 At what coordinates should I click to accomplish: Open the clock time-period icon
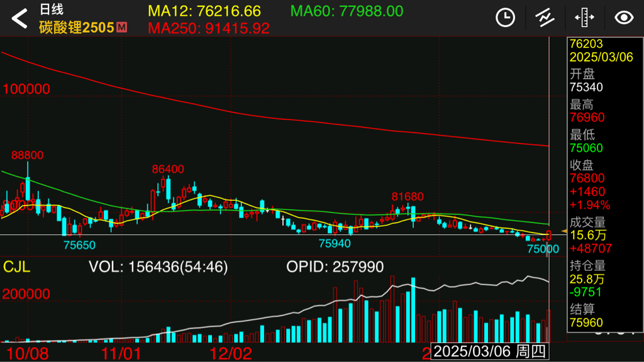click(x=505, y=18)
